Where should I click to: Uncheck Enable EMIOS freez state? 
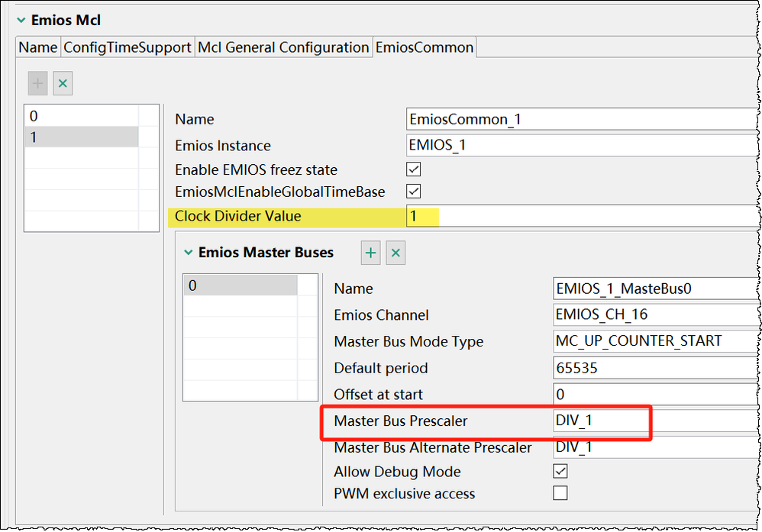point(413,169)
